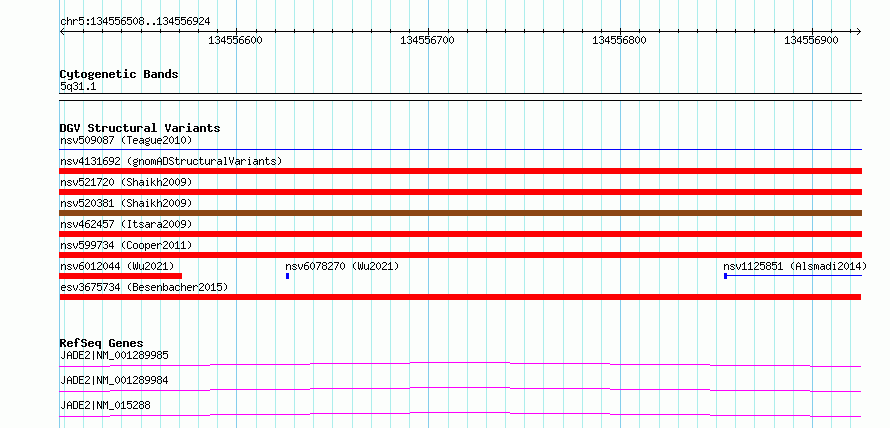
Task: Click the thin blue nsv509087 variant line
Action: pyautogui.click(x=461, y=150)
